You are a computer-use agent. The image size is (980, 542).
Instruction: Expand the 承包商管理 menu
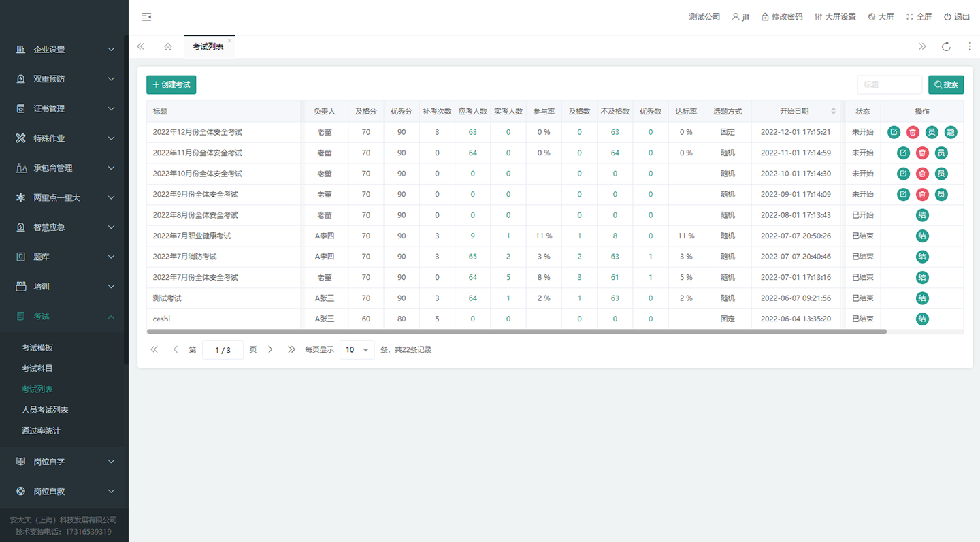tap(64, 168)
